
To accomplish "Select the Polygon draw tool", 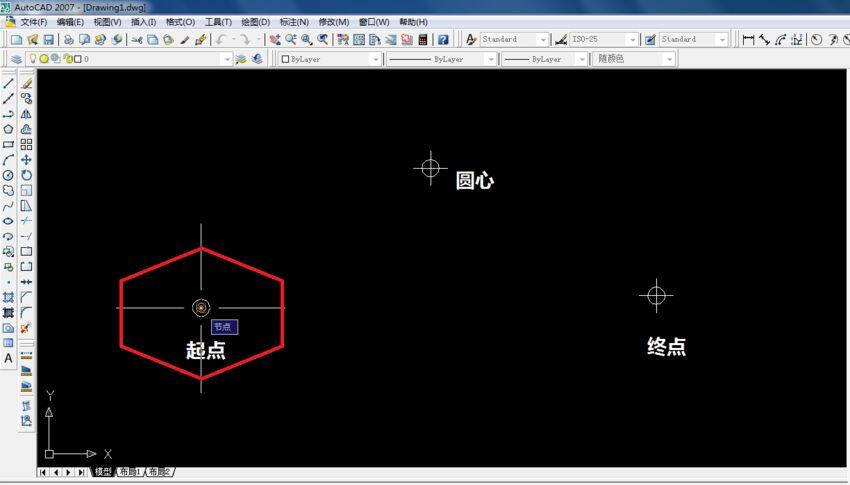I will coord(8,129).
